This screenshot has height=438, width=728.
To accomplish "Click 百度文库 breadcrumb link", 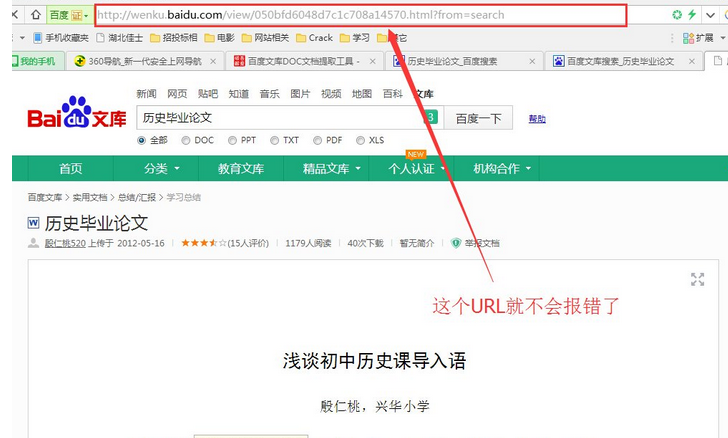I will (x=45, y=197).
